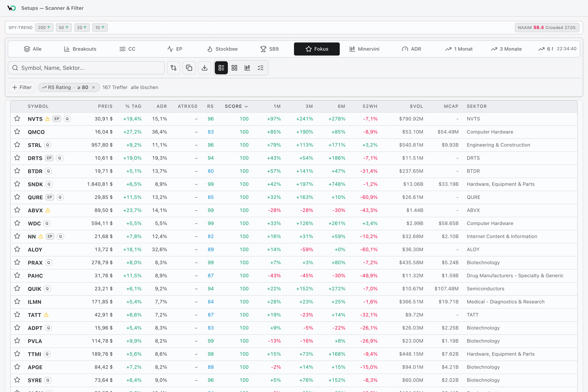The image size is (588, 392).
Task: Click the download export icon
Action: [x=205, y=68]
